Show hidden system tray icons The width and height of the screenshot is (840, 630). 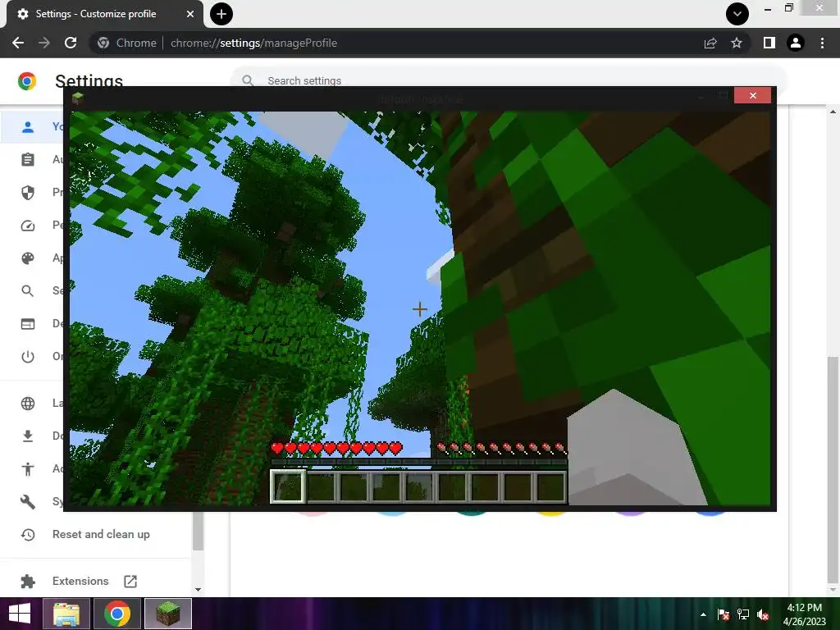coord(703,614)
